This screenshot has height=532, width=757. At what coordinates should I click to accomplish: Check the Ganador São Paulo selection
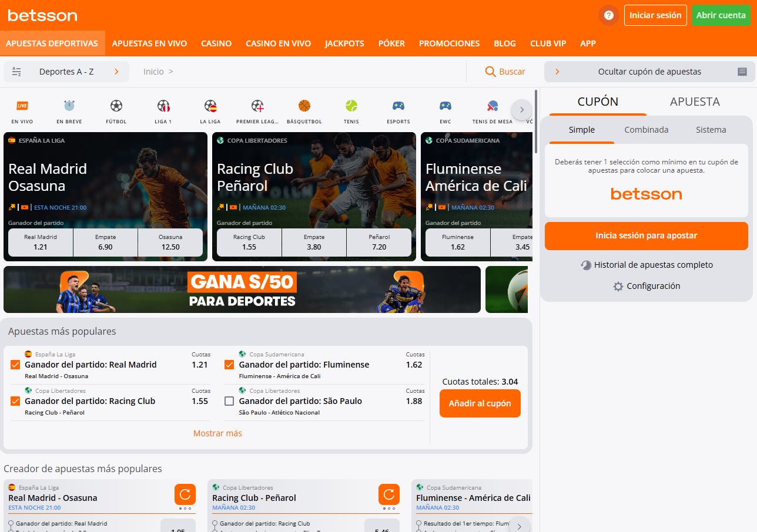(x=229, y=401)
